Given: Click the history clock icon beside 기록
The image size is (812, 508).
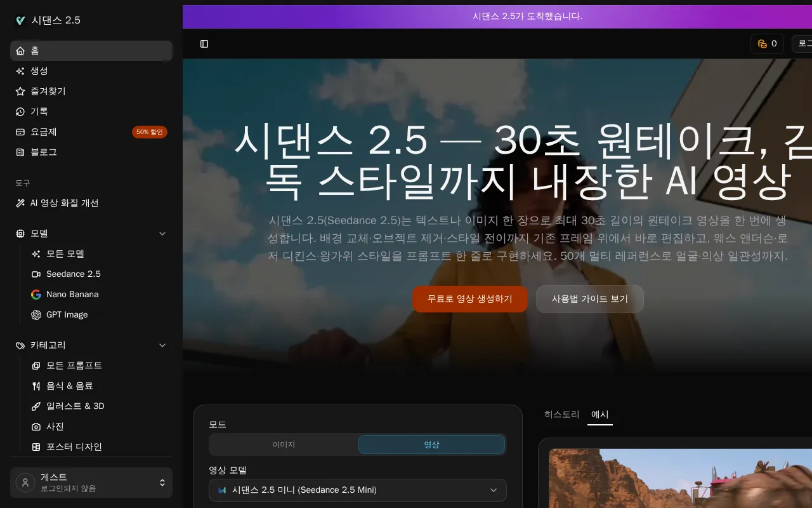Looking at the screenshot, I should (x=20, y=112).
